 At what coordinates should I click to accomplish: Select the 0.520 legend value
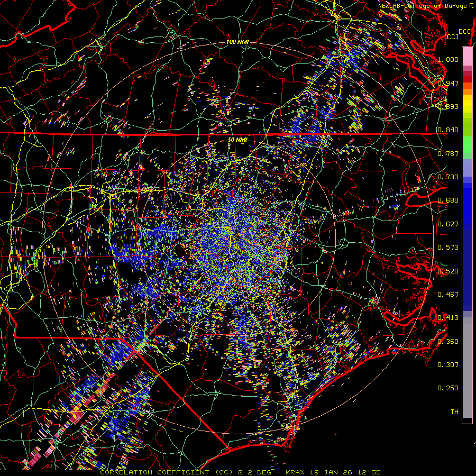[x=448, y=271]
